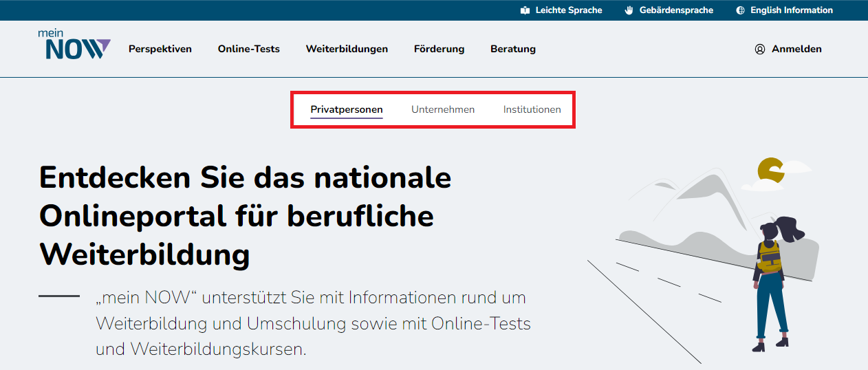Screen dimensions: 868x370
Task: Switch to the Unternehmen tab
Action: (443, 109)
